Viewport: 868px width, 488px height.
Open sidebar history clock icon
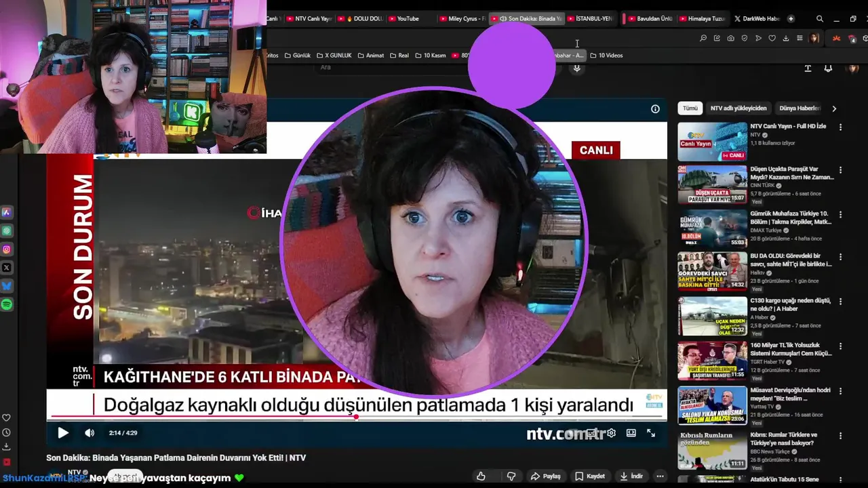tap(7, 432)
